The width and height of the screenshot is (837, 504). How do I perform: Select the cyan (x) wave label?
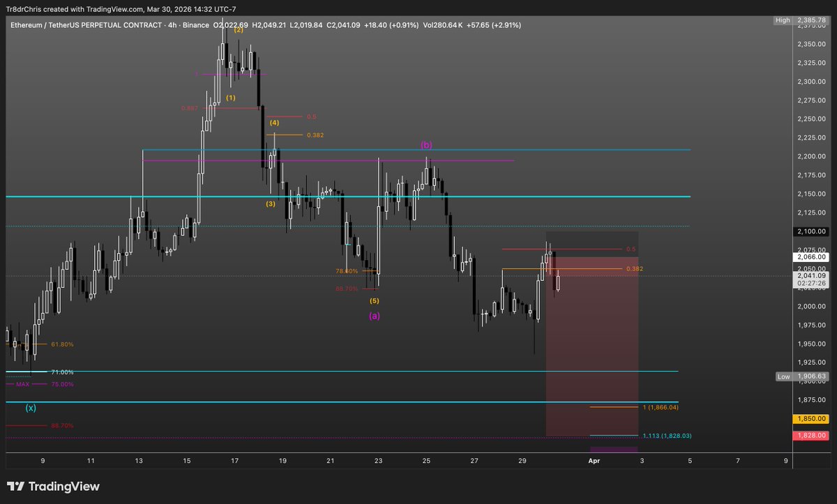[x=31, y=408]
